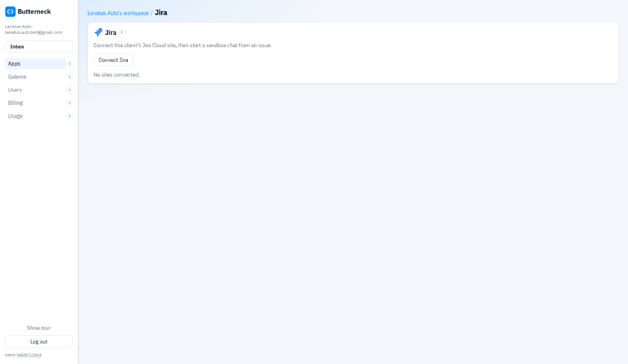628x364 pixels.
Task: Open the Usage page
Action: [x=35, y=116]
